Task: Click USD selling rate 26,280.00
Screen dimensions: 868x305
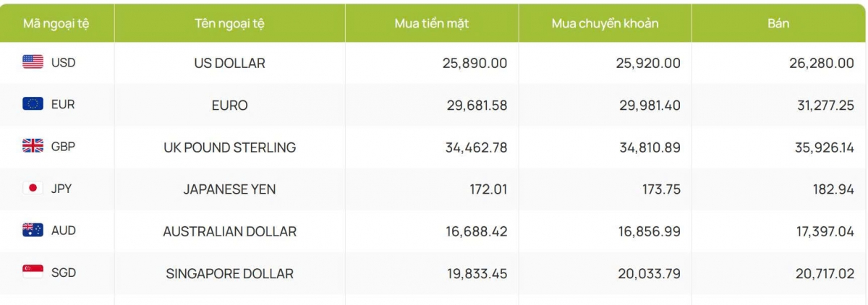Action: (822, 64)
